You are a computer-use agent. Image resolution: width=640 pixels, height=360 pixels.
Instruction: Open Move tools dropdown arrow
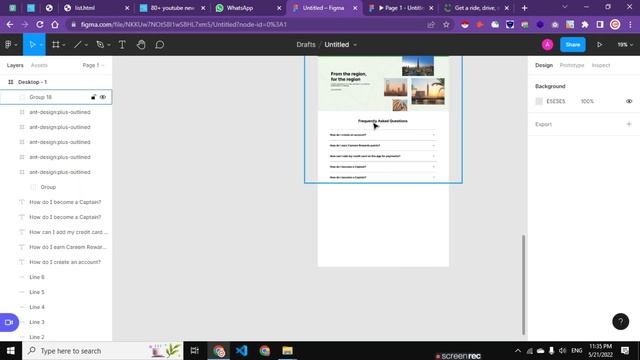[41, 45]
